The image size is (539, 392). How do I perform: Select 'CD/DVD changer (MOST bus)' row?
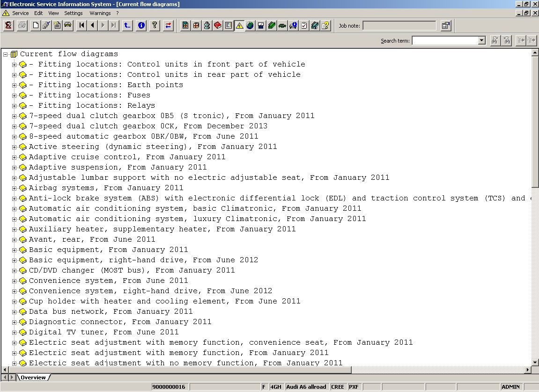pyautogui.click(x=132, y=271)
